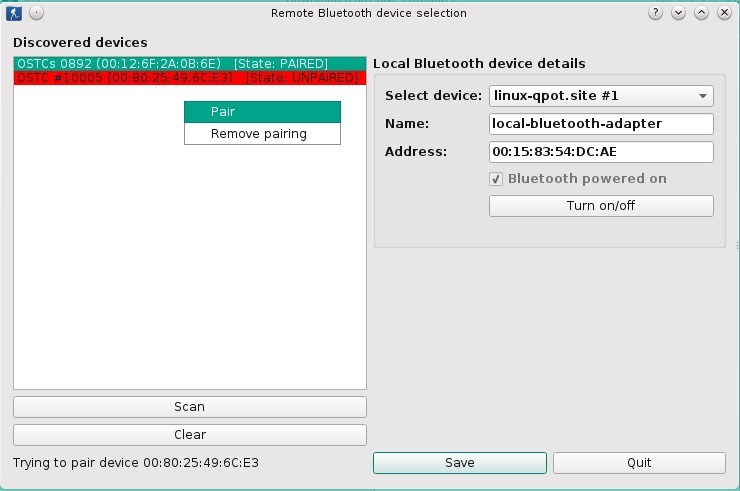Click the adapter Address field
The height and width of the screenshot is (491, 740).
pyautogui.click(x=601, y=152)
